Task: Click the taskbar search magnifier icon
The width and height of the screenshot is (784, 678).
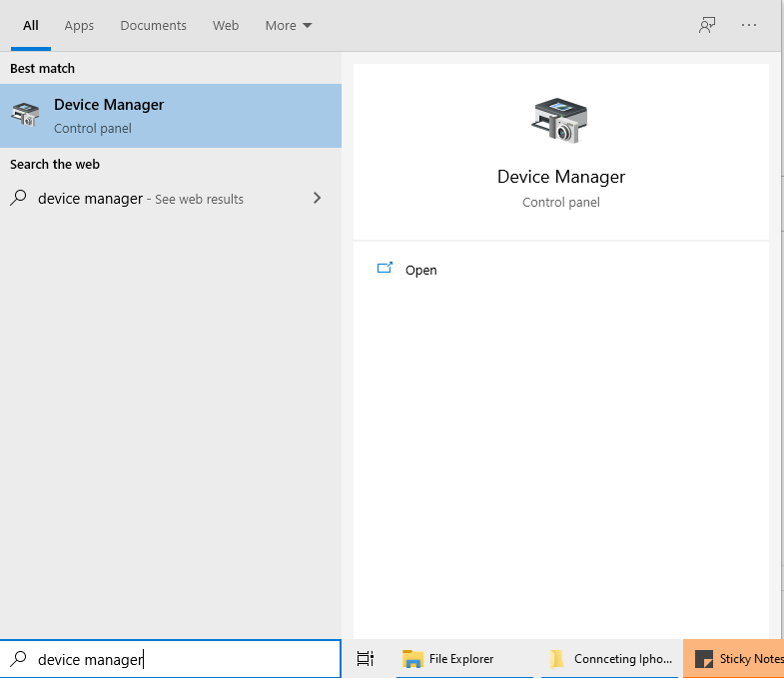Action: coord(19,658)
